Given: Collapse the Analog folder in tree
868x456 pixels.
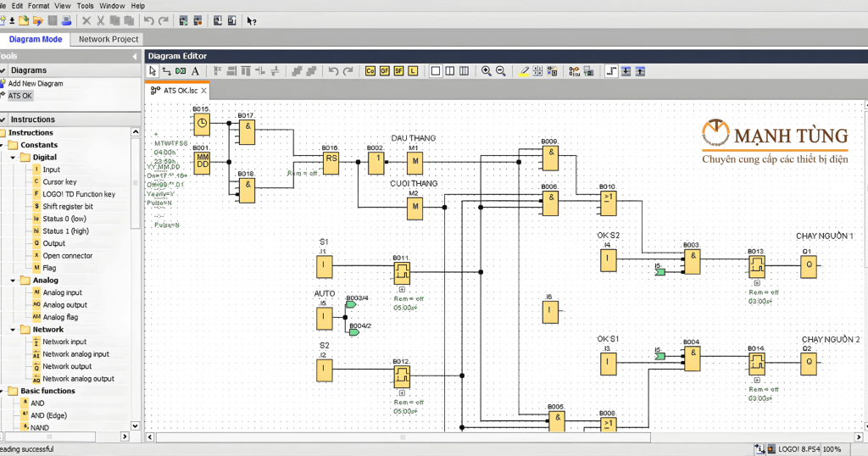Looking at the screenshot, I should click(x=13, y=281).
